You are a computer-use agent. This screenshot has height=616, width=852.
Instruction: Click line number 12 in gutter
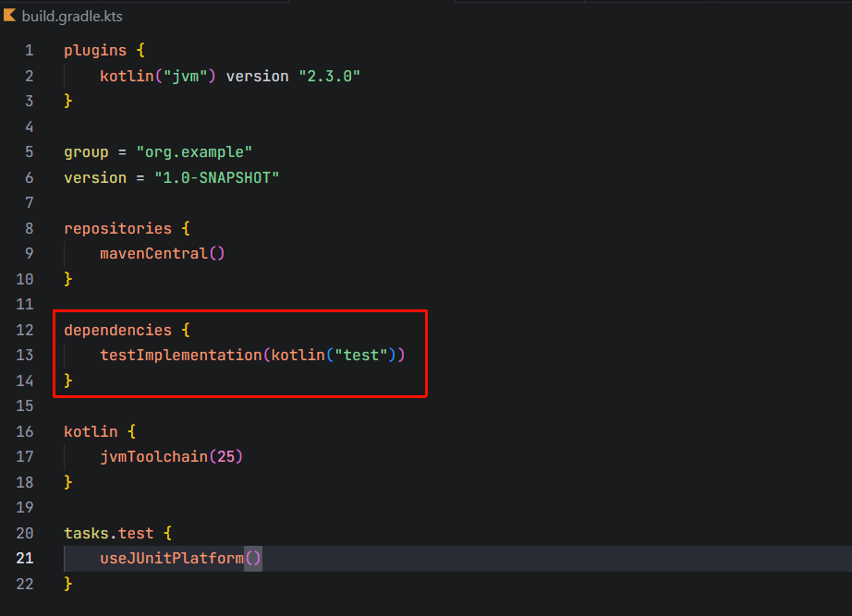pyautogui.click(x=25, y=331)
